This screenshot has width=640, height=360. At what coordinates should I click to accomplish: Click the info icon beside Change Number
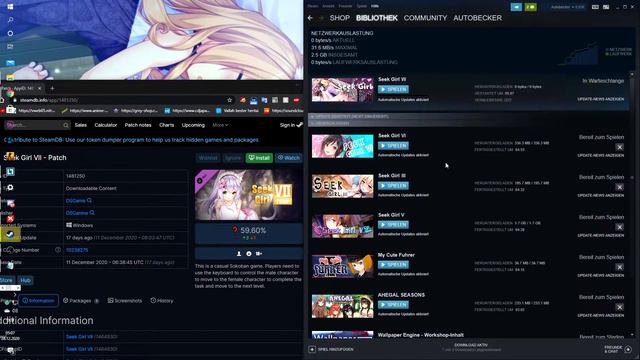pyautogui.click(x=58, y=250)
